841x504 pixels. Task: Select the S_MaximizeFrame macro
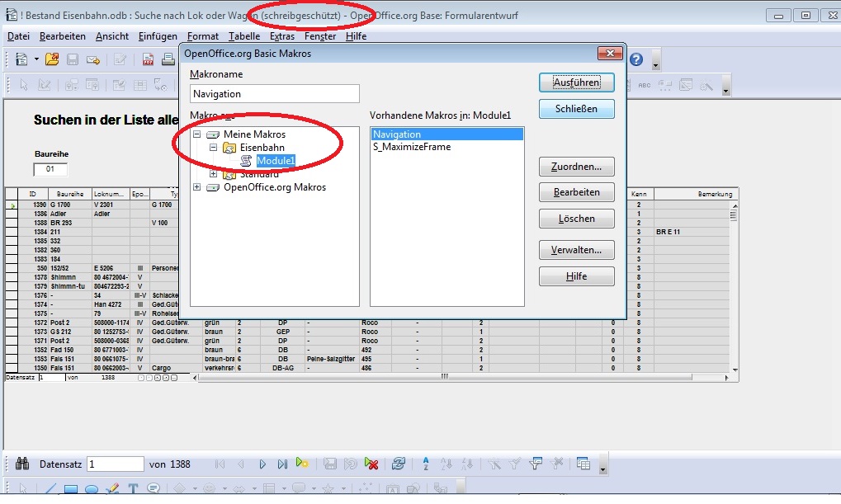pyautogui.click(x=412, y=147)
